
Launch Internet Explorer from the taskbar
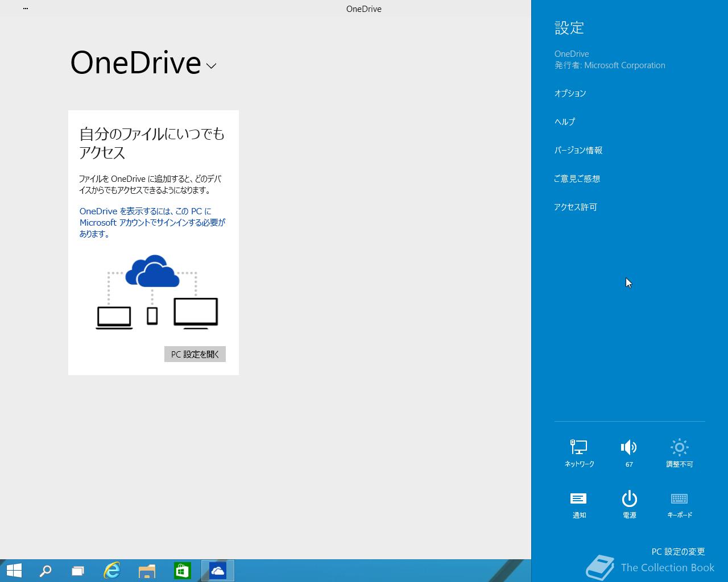point(112,571)
